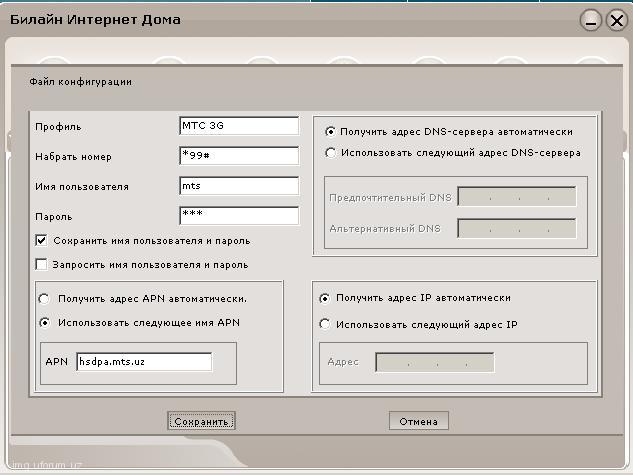633x475 pixels.
Task: Close the Билайн Интернет Дома window
Action: tap(615, 20)
